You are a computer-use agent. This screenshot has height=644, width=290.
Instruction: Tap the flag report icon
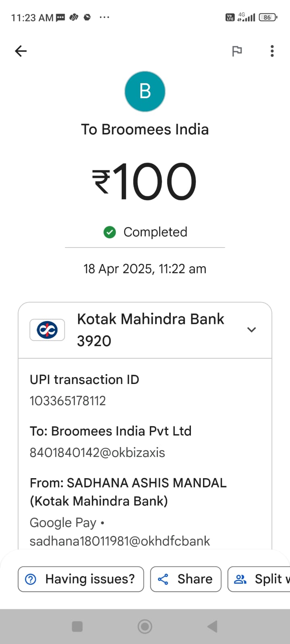(237, 51)
